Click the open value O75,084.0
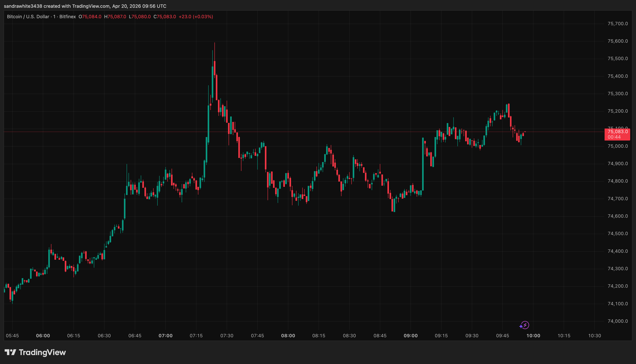 coord(90,17)
